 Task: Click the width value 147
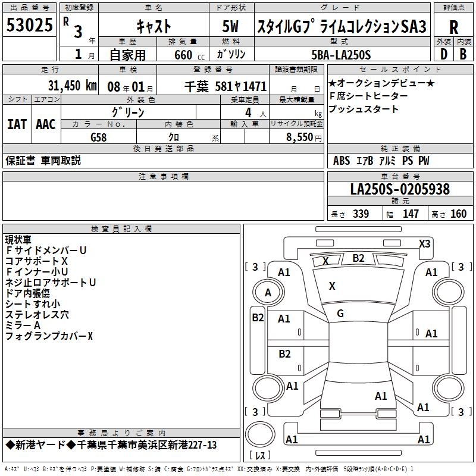click(x=411, y=214)
